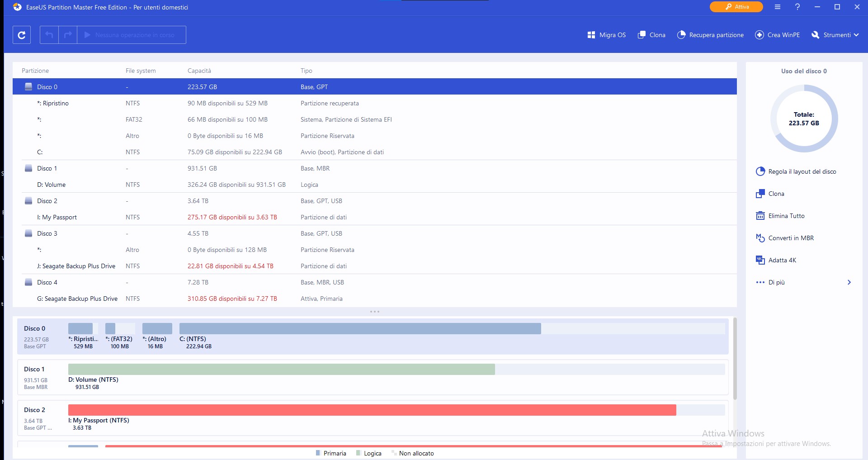Click the orange Attiva button

coord(736,7)
